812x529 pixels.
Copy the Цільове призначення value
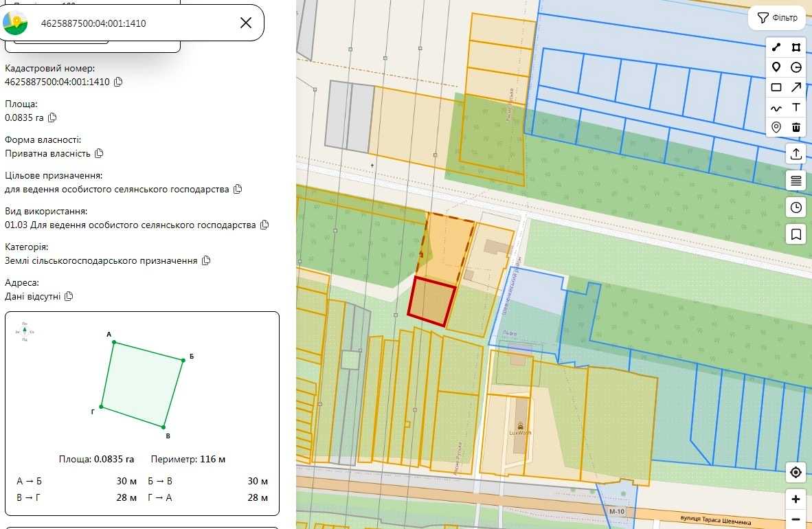[x=238, y=189]
